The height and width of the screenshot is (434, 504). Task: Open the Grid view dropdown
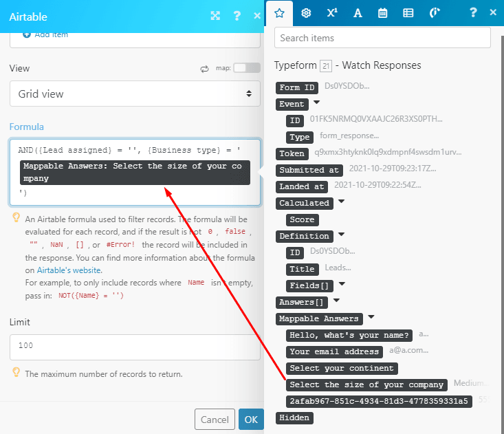pyautogui.click(x=135, y=94)
